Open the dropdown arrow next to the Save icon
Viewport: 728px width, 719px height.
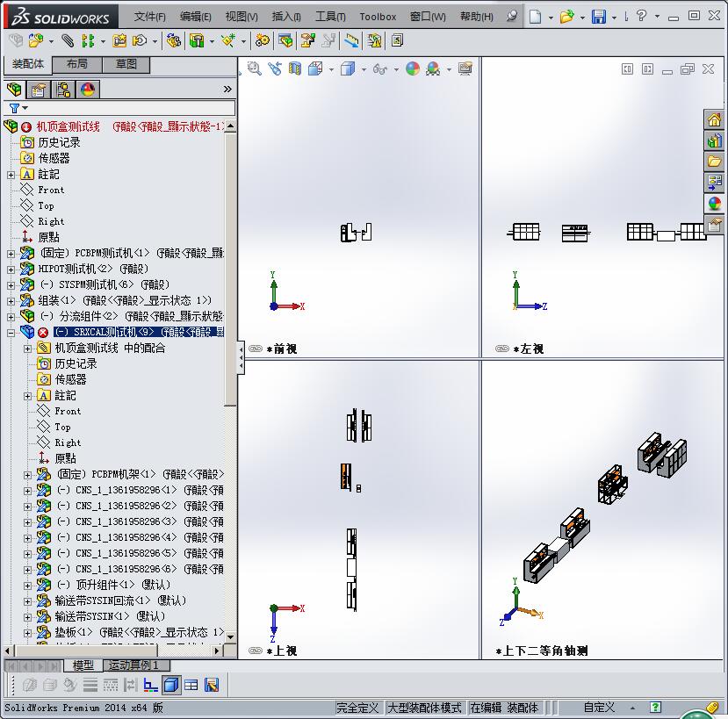click(614, 18)
